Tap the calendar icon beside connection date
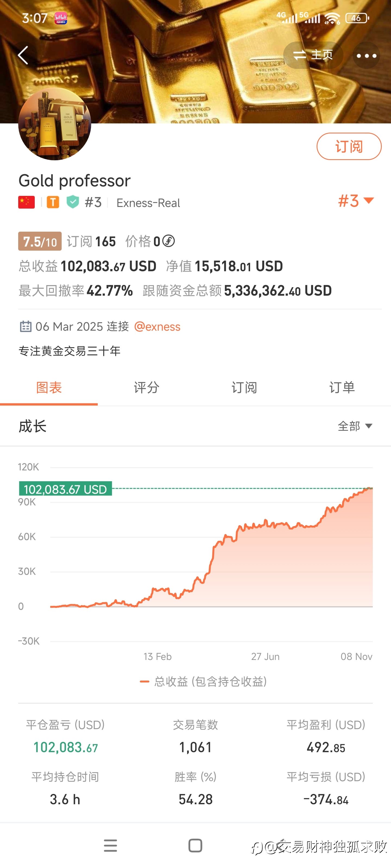Screen dimensions: 391x868 click(x=26, y=327)
